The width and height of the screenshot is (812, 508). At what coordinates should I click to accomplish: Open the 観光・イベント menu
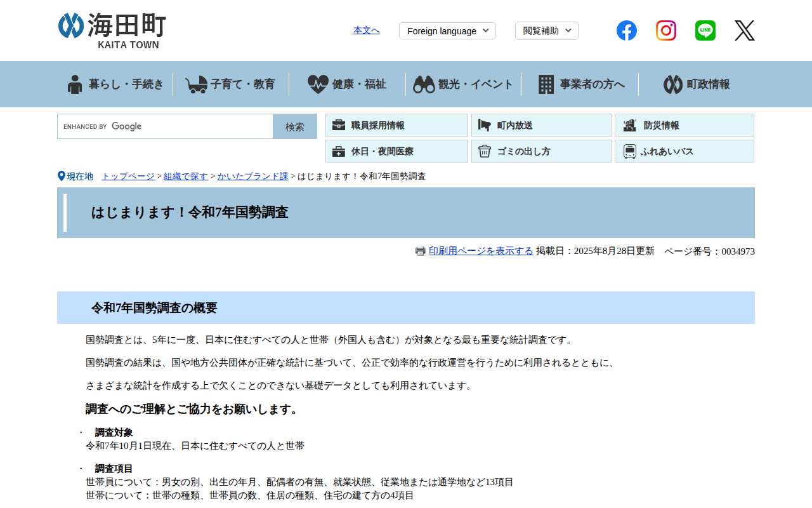pyautogui.click(x=463, y=84)
